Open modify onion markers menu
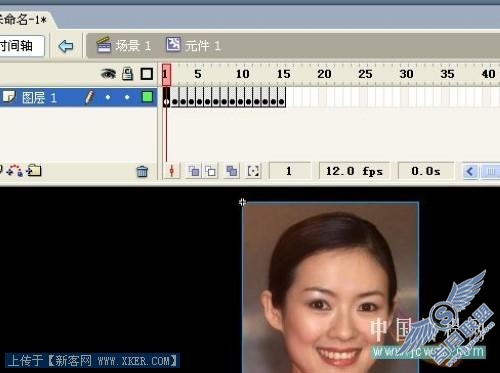This screenshot has width=500, height=373. point(253,171)
